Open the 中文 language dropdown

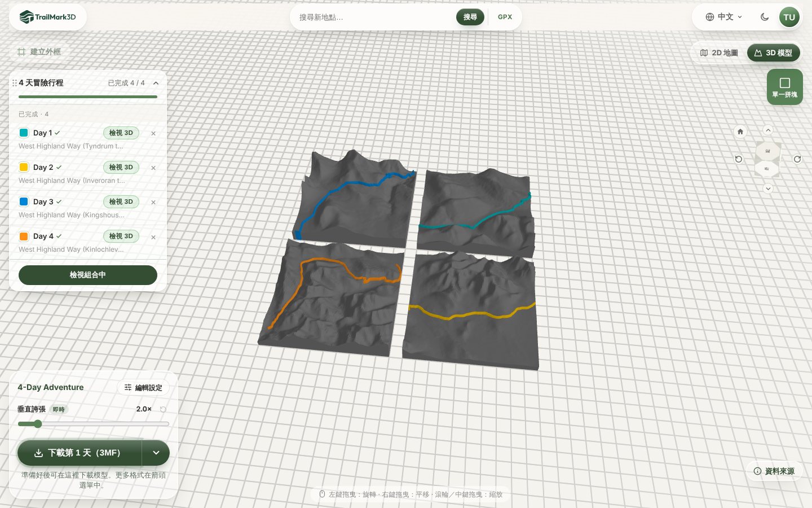[724, 17]
